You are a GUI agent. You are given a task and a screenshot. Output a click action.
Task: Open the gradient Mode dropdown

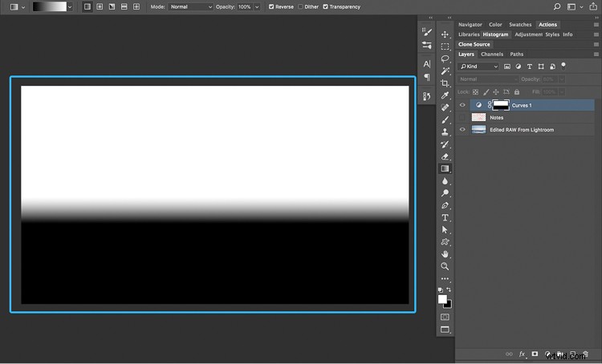[x=191, y=6]
